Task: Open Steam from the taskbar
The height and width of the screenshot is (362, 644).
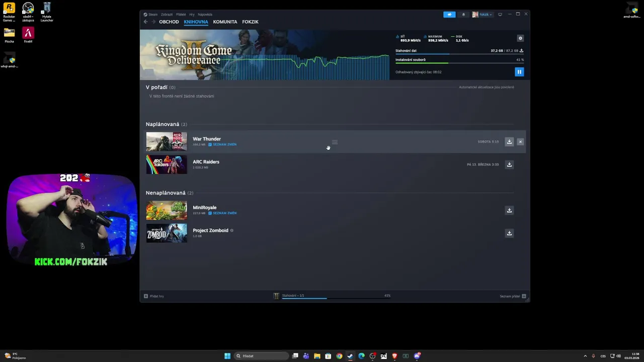Action: pos(350,356)
